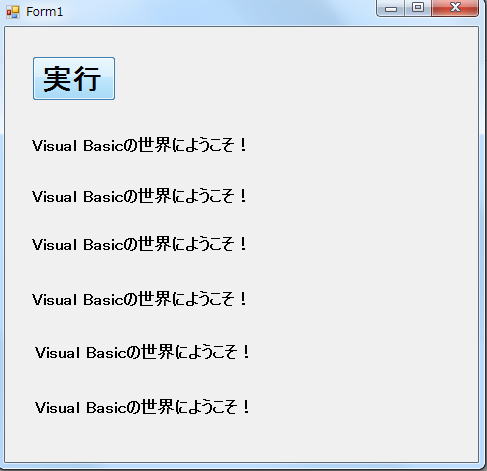The image size is (487, 471).
Task: Click the fifth Visual Basicの世界にようこそ label
Action: click(142, 352)
